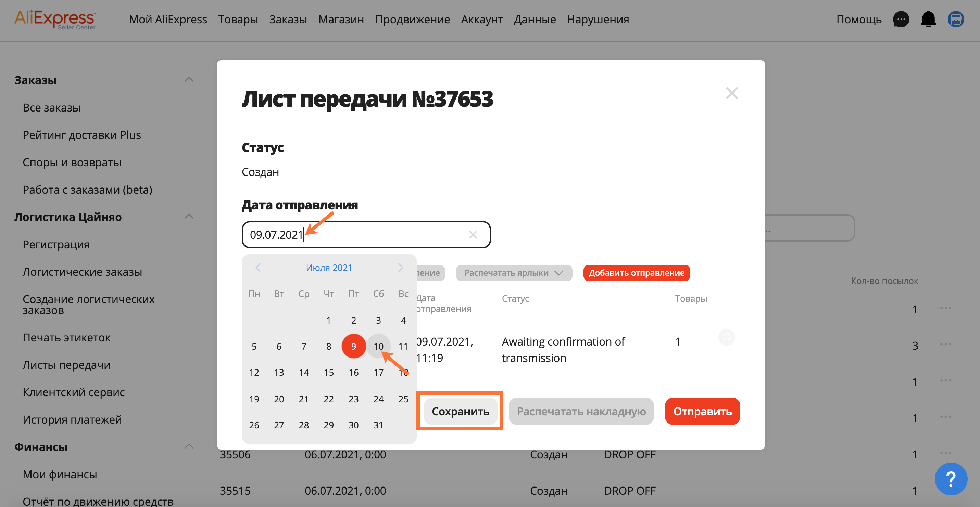The image size is (980, 507).
Task: Collapse the Заказы sidebar section
Action: 189,80
